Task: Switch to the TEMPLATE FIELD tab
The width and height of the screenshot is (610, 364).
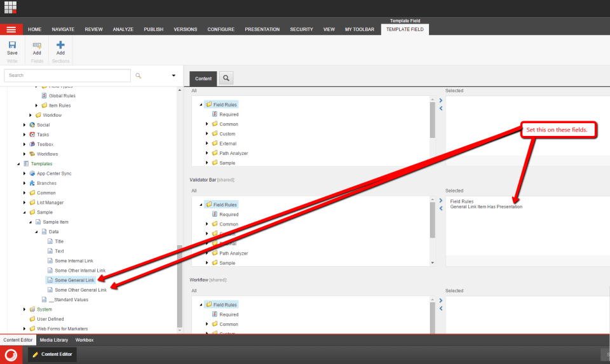Action: click(x=405, y=30)
